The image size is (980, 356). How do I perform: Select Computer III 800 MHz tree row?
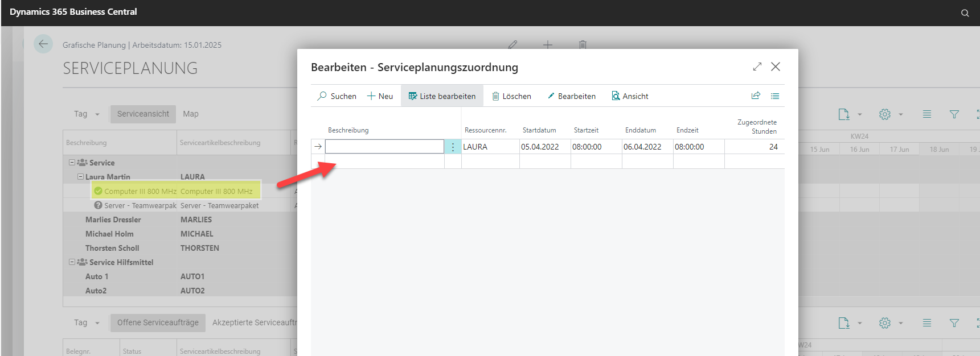[176, 191]
